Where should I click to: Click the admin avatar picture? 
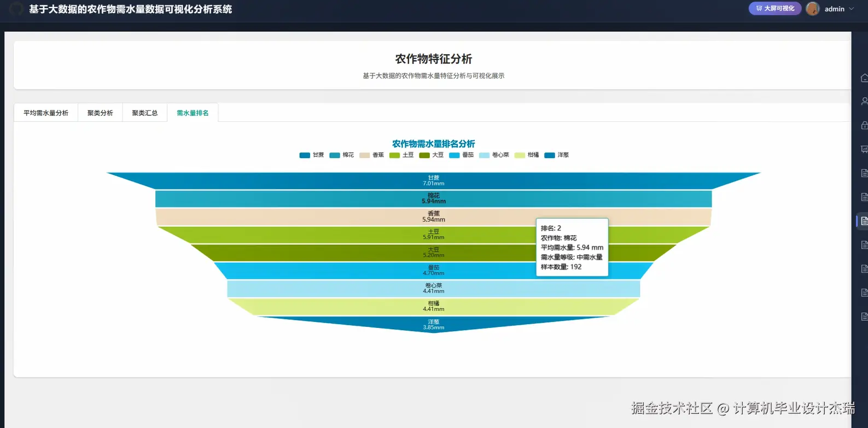[813, 9]
